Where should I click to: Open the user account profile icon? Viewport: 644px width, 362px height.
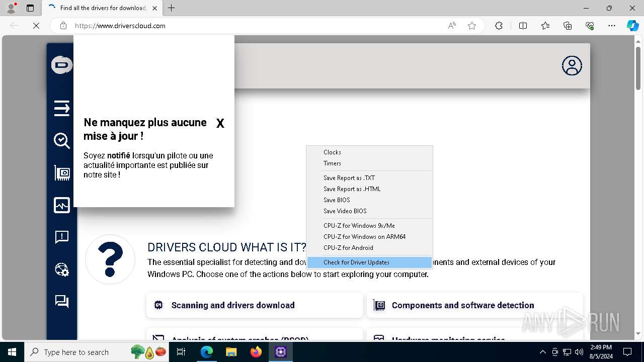coord(572,65)
